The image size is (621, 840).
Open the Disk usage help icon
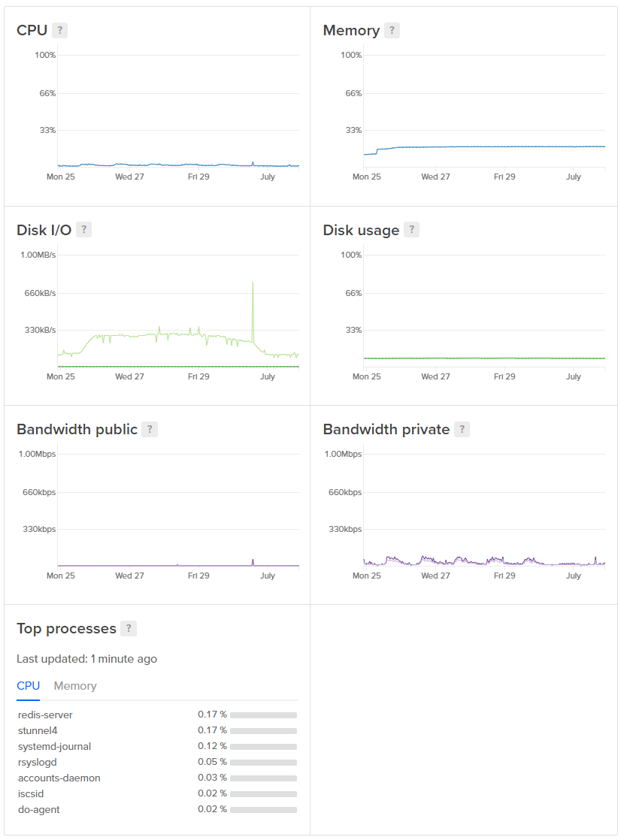click(x=410, y=230)
